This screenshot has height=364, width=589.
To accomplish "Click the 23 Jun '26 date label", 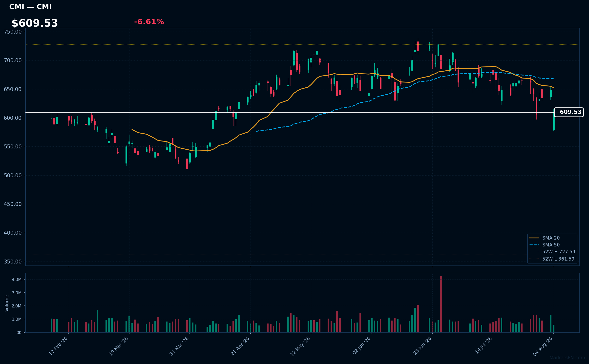I will [x=422, y=346].
